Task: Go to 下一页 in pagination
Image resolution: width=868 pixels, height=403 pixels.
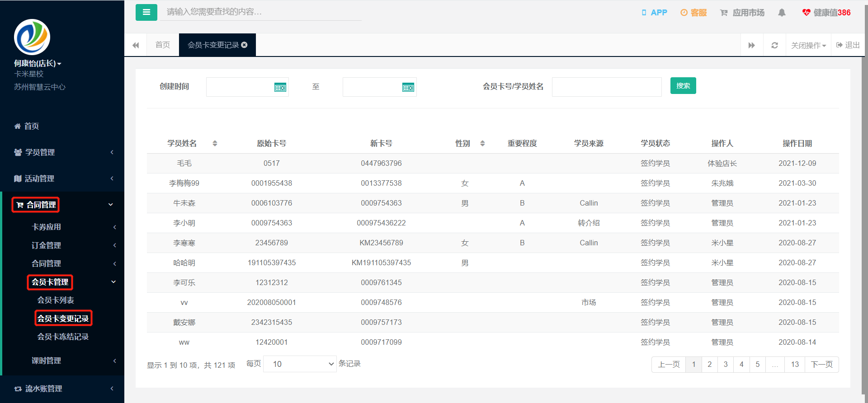Action: (x=822, y=365)
